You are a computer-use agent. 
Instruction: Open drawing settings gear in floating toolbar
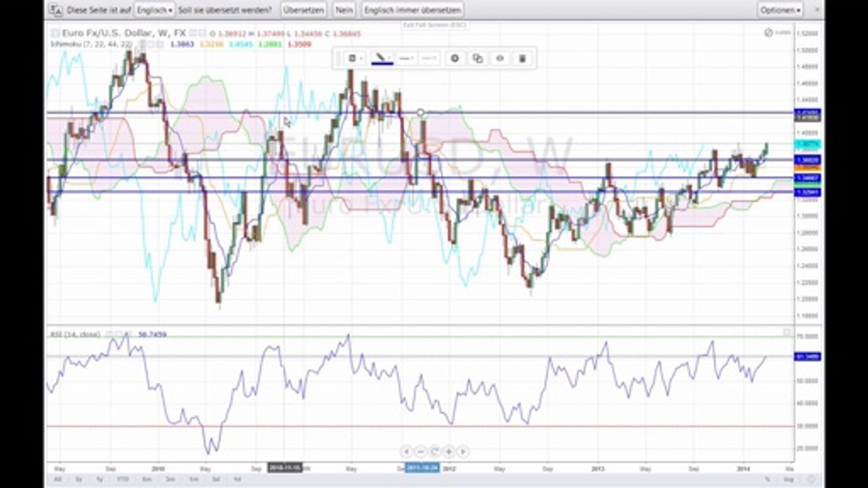[455, 58]
